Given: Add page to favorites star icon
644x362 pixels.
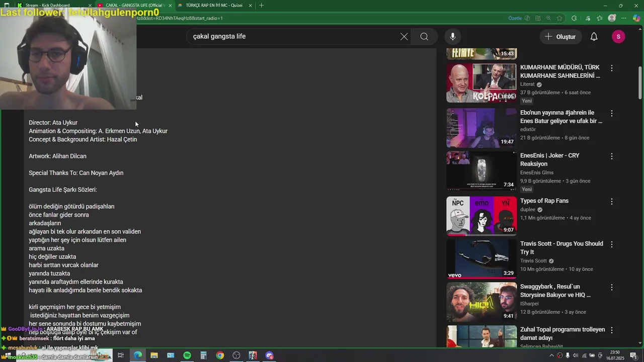Looking at the screenshot, I should 559,18.
